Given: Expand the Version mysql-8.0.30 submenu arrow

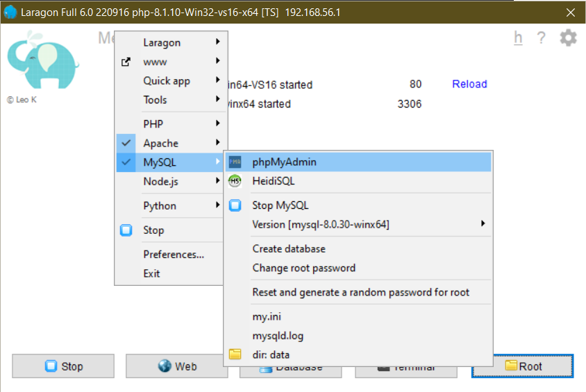Looking at the screenshot, I should 483,223.
